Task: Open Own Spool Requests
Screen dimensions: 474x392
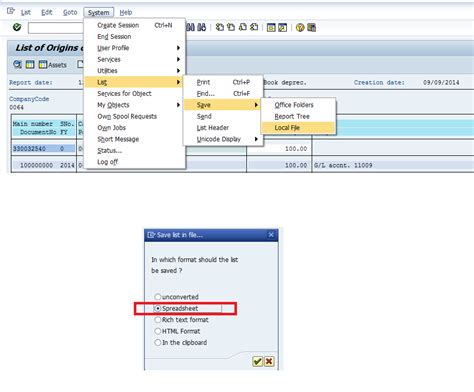Action: [135, 116]
